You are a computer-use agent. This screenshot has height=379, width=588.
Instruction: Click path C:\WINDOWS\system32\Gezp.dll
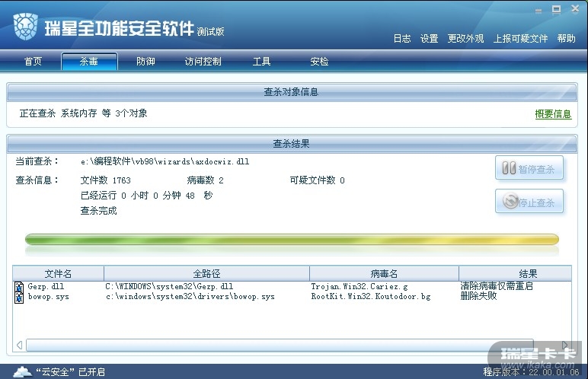click(x=169, y=287)
